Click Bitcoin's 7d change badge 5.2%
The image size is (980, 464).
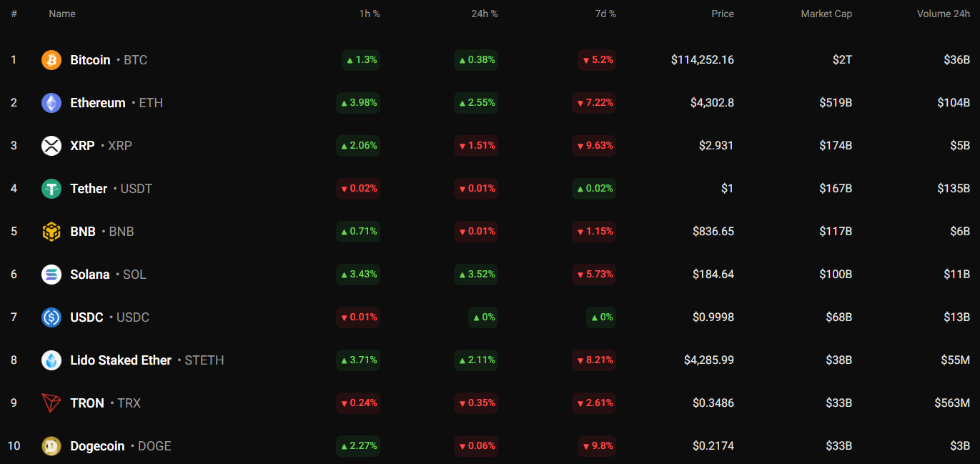click(x=597, y=60)
